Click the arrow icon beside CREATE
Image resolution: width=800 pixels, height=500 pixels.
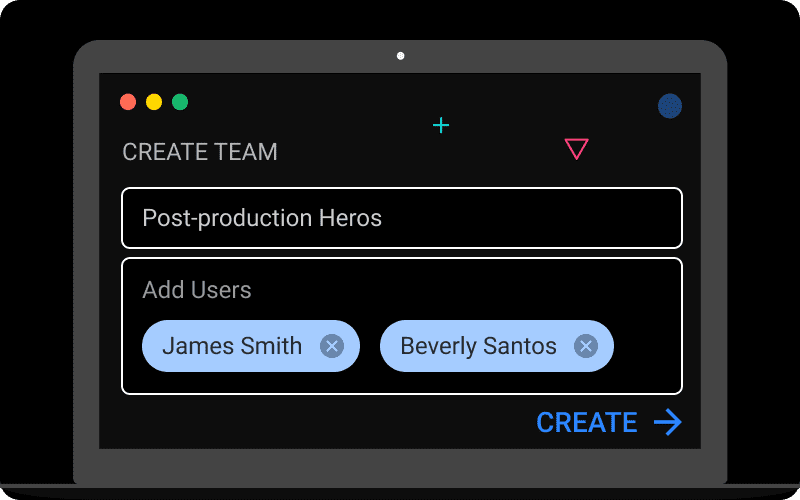click(x=668, y=423)
